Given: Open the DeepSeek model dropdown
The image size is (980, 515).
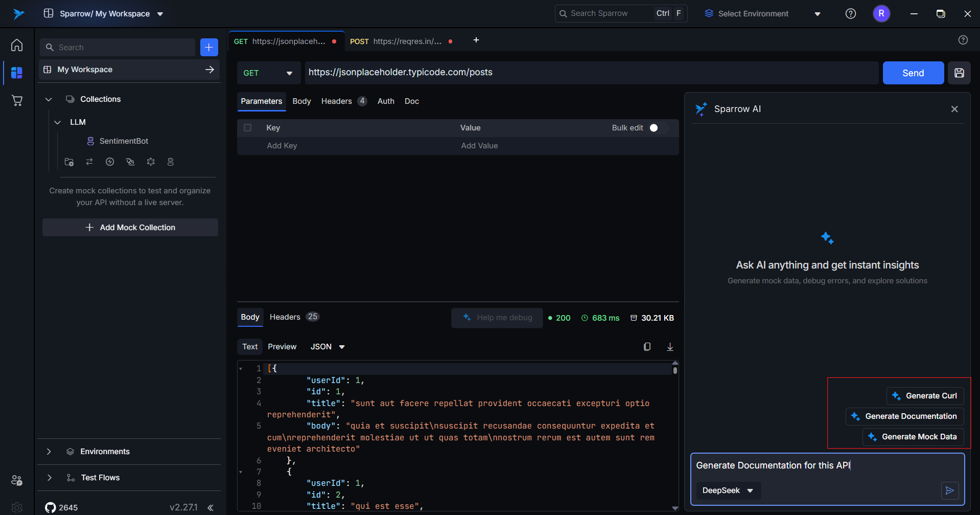Looking at the screenshot, I should pyautogui.click(x=728, y=490).
